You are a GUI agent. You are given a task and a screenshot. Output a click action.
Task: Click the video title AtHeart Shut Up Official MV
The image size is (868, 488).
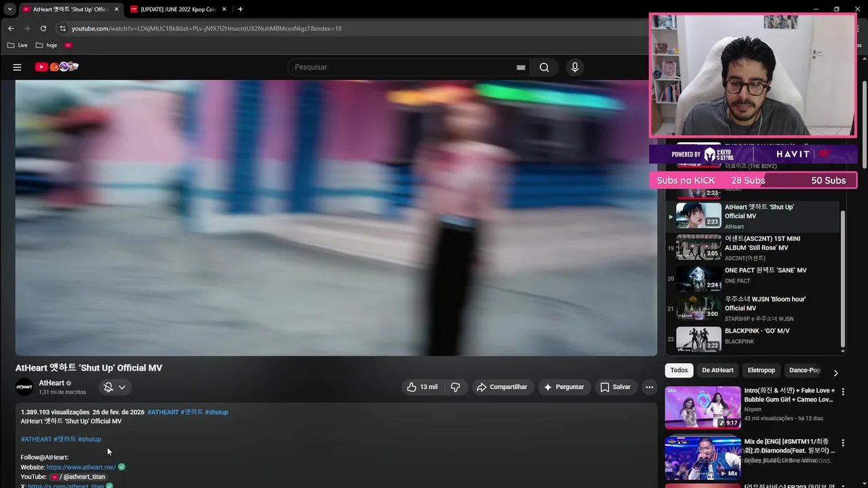[x=89, y=368]
